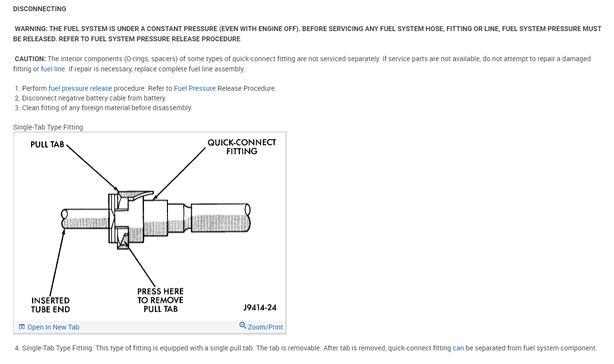Viewport: 614px width, 364px height.
Task: Click step 3 about cleaning the fitting
Action: 107,108
